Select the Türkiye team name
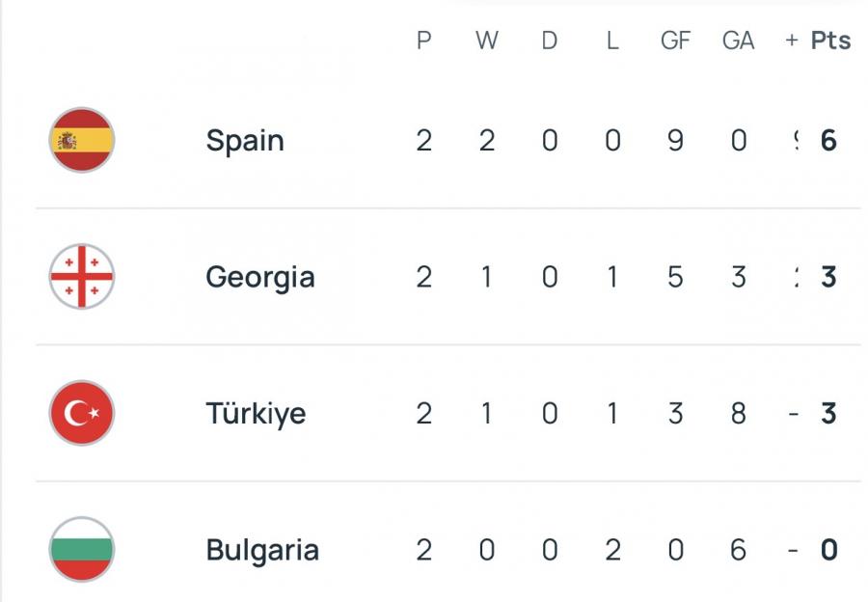The height and width of the screenshot is (602, 868). click(x=256, y=414)
